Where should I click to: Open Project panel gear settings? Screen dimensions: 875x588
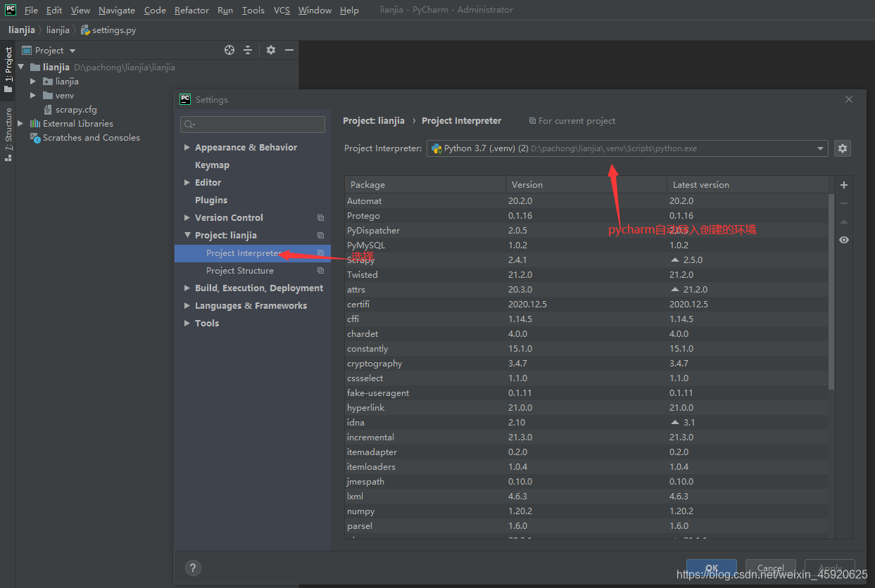tap(271, 50)
